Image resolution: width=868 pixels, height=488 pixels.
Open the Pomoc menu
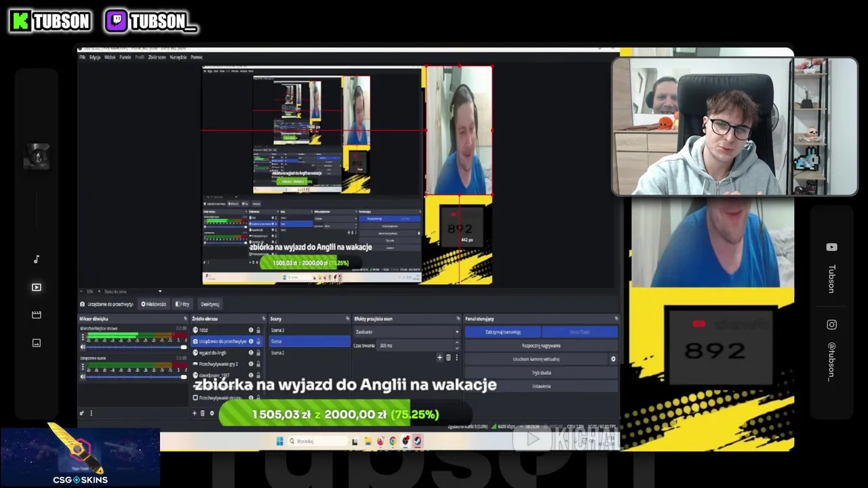pos(197,57)
